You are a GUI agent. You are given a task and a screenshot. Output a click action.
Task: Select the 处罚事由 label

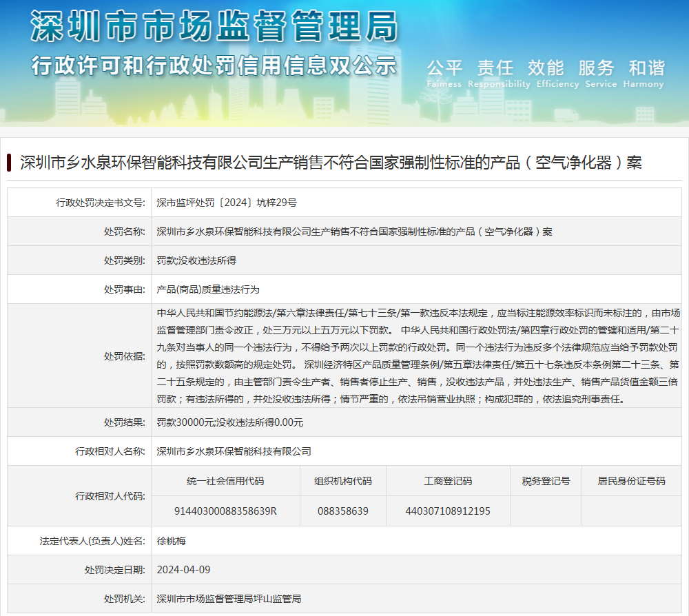[x=124, y=289]
